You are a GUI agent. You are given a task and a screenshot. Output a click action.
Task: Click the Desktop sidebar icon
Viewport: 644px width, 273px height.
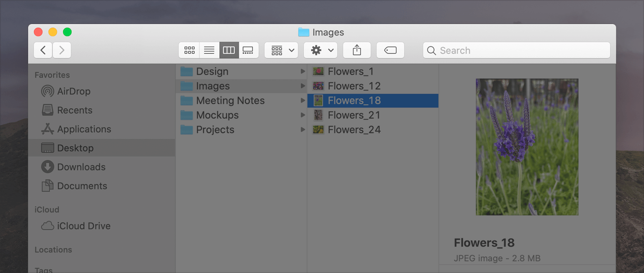tap(47, 148)
